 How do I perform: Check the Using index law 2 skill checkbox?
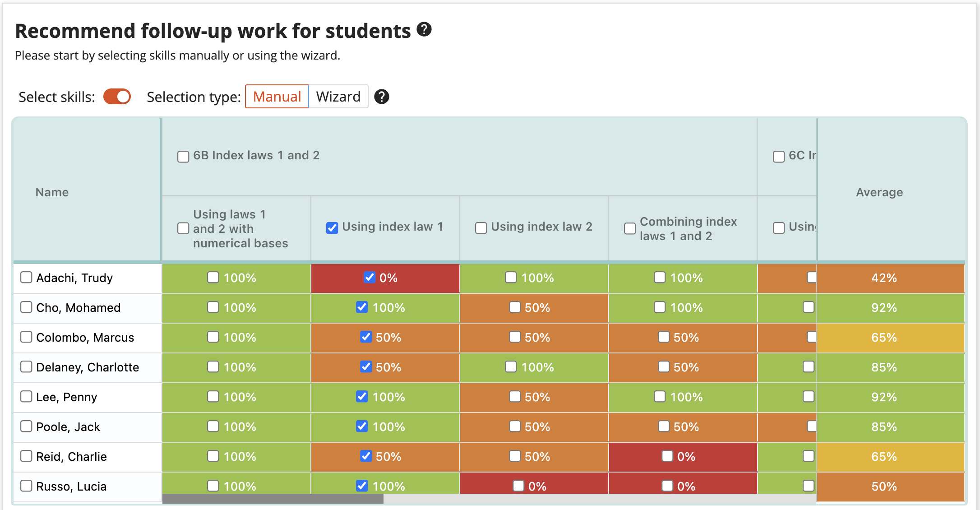(480, 228)
